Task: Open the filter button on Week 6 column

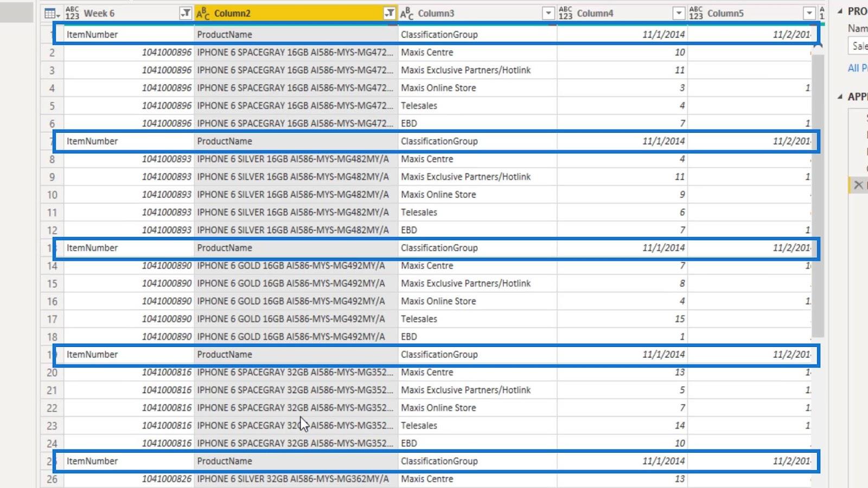Action: pos(186,14)
